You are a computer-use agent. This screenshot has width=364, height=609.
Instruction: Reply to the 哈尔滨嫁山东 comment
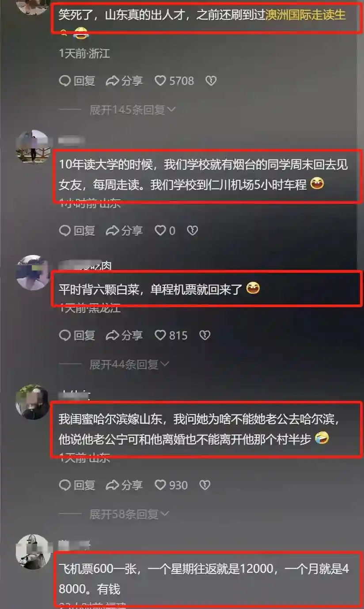click(x=77, y=485)
